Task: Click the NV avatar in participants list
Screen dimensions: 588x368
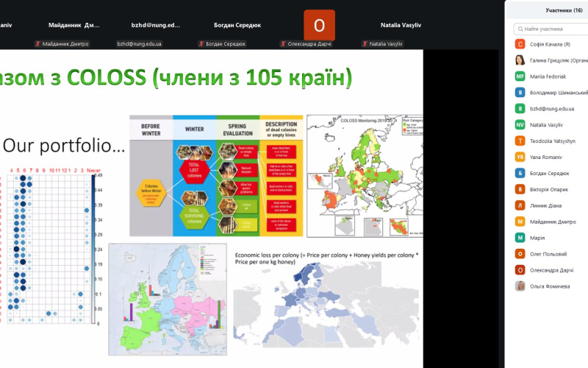Action: click(x=520, y=125)
